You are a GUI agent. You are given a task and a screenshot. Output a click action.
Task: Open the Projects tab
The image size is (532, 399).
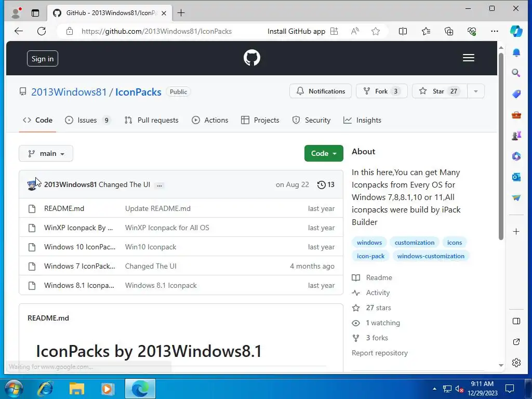click(260, 120)
